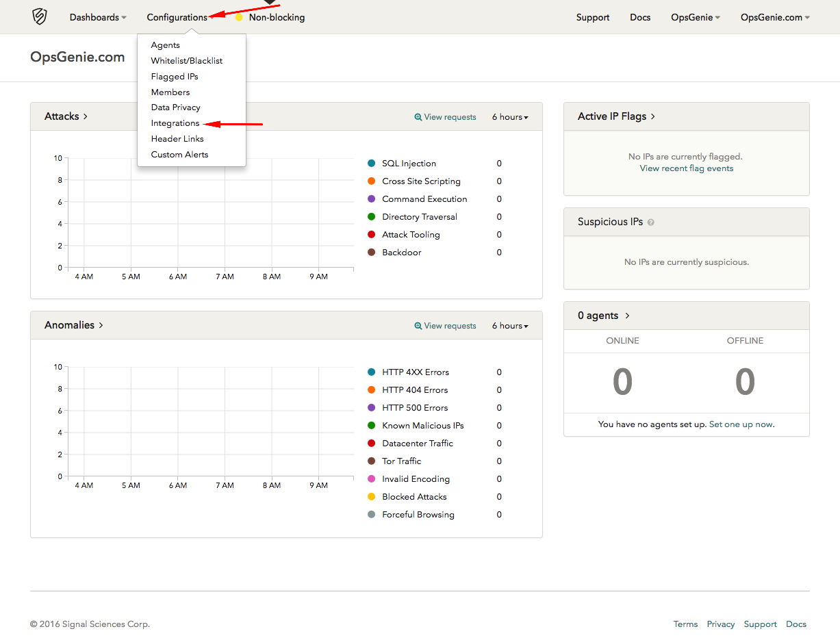Click the SQL Injection legend label

coord(409,164)
